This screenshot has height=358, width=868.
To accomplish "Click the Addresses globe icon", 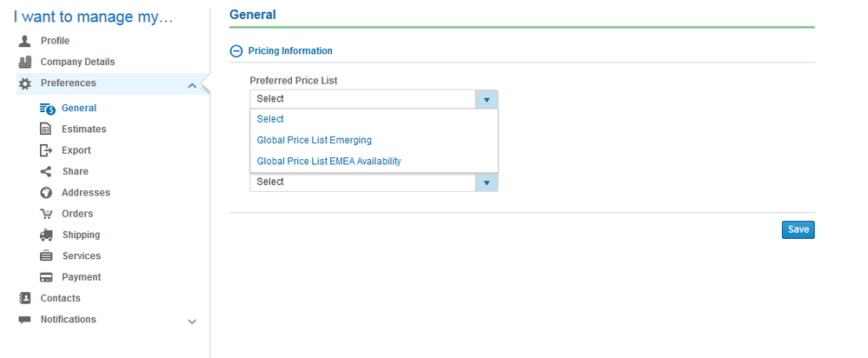I will pos(46,193).
